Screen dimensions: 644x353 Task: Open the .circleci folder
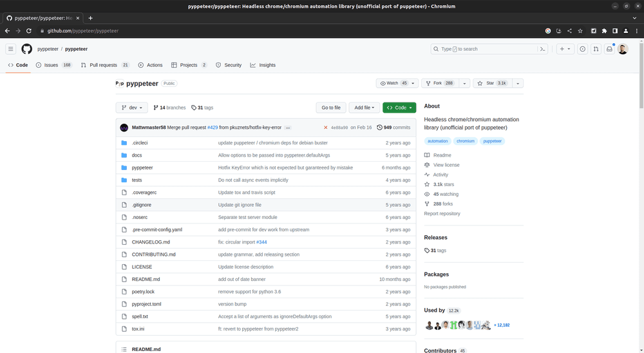coord(140,143)
